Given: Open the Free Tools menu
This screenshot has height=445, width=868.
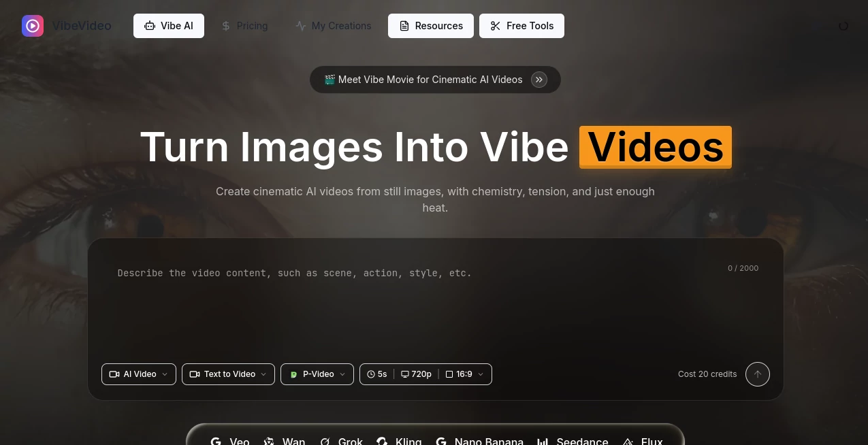Looking at the screenshot, I should 521,26.
